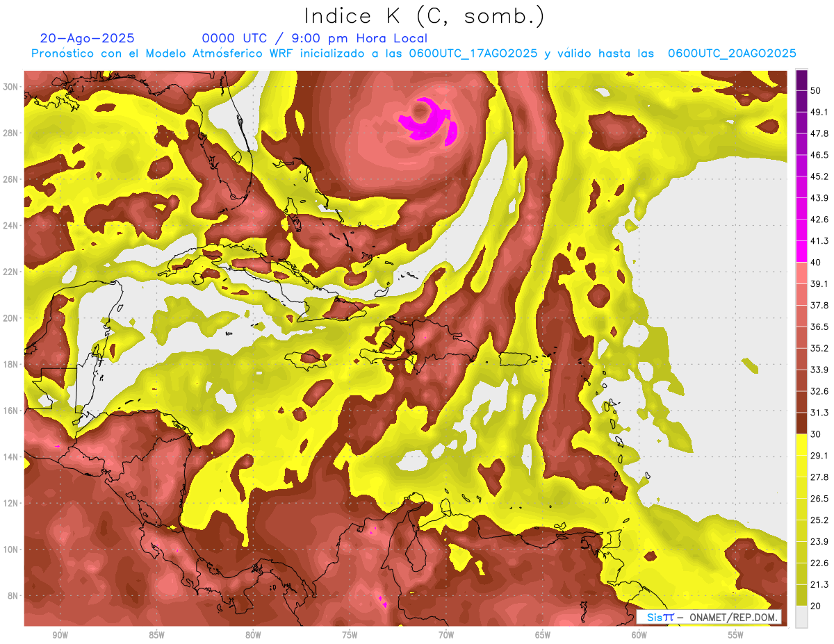Click the '0600UTC_17AGO2025' initialization timestamp

(x=473, y=53)
